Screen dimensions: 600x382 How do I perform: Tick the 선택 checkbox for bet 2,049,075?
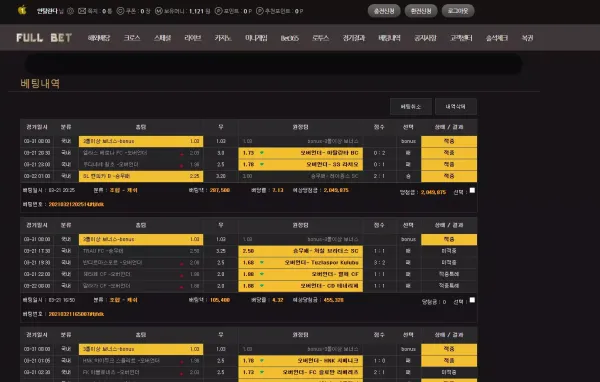click(472, 190)
